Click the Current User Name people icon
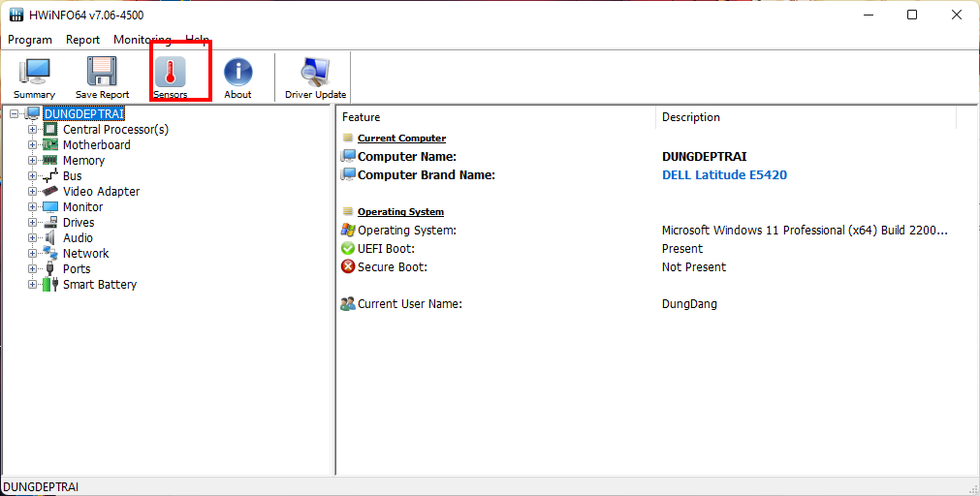The width and height of the screenshot is (980, 496). [348, 304]
